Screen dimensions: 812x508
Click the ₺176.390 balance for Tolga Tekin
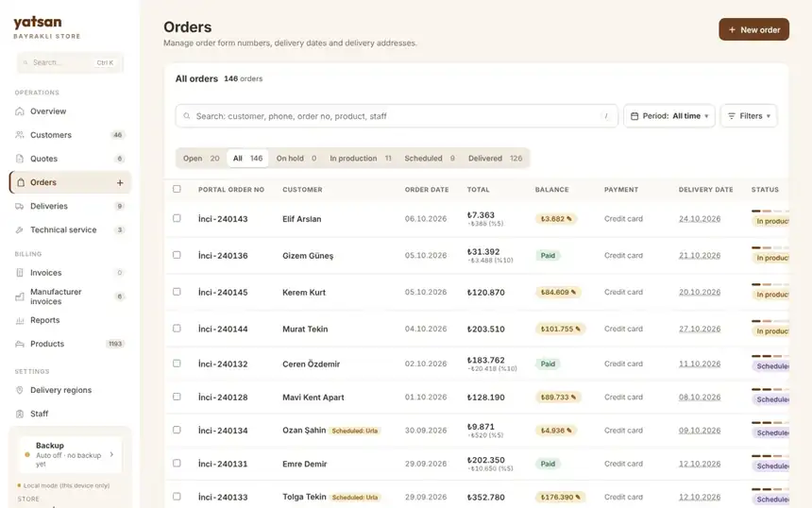(x=560, y=497)
